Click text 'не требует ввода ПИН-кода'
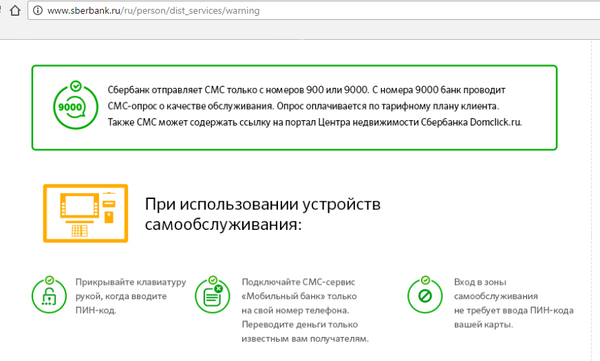This screenshot has width=600, height=361. [514, 310]
